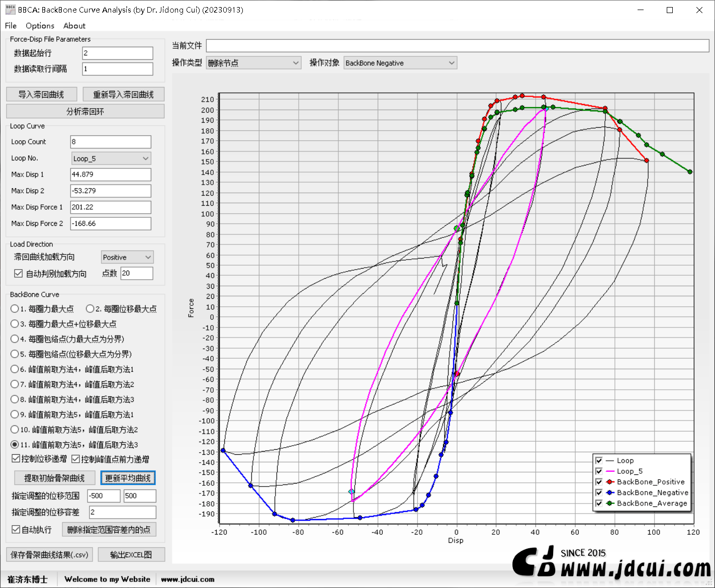Screen dimensions: 715x588
Task: Click the 提取初始骨架曲线 button
Action: 55,478
